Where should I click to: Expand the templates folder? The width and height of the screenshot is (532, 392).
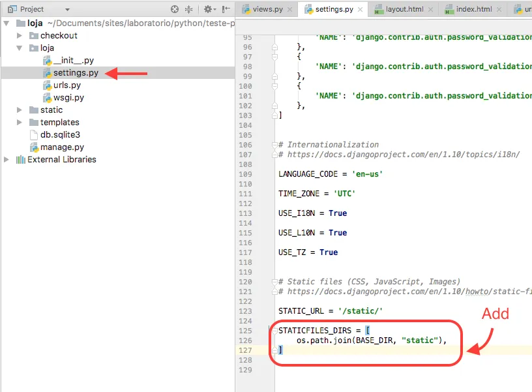click(x=20, y=122)
